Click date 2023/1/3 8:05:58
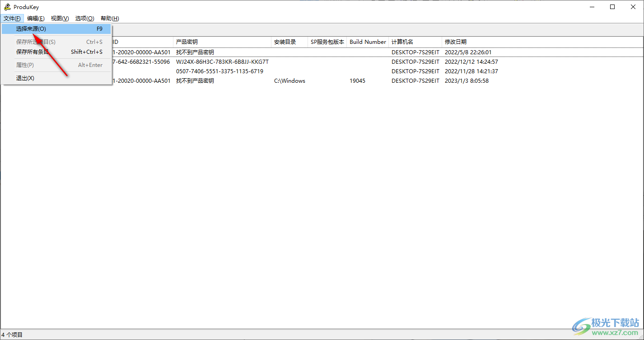 (467, 81)
